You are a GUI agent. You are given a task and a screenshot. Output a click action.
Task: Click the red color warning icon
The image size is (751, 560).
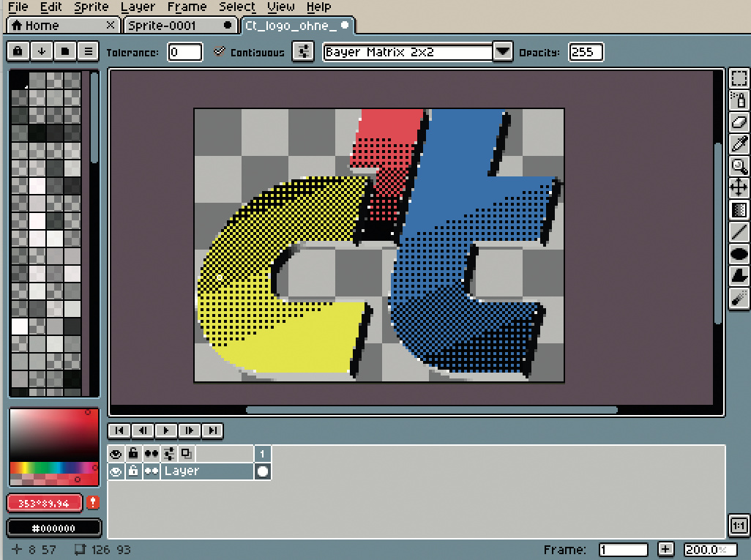[x=93, y=502]
